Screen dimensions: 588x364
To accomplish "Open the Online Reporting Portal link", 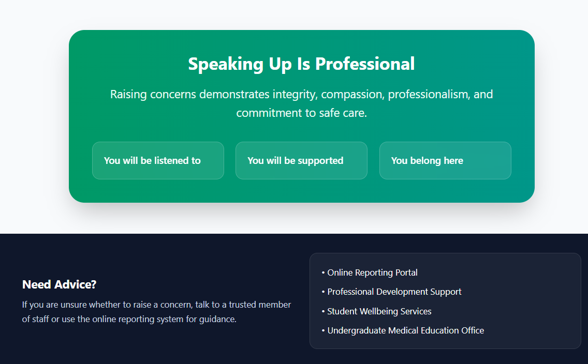I will click(372, 272).
